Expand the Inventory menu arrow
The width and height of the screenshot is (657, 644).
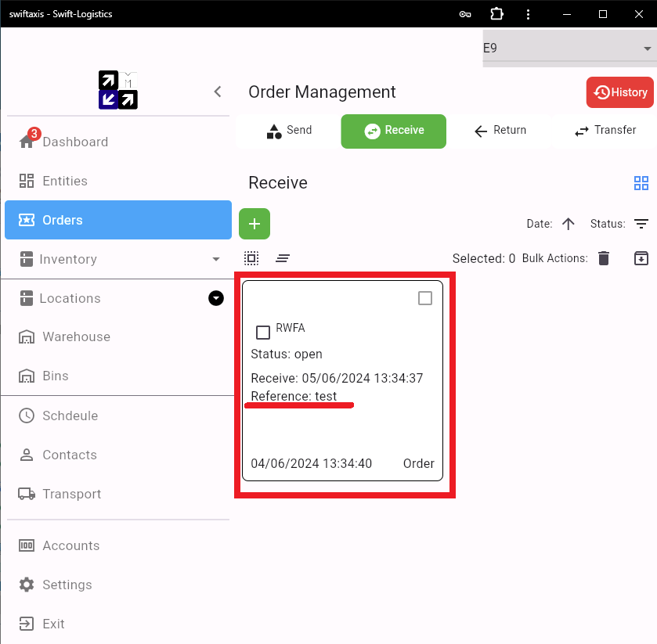click(216, 259)
